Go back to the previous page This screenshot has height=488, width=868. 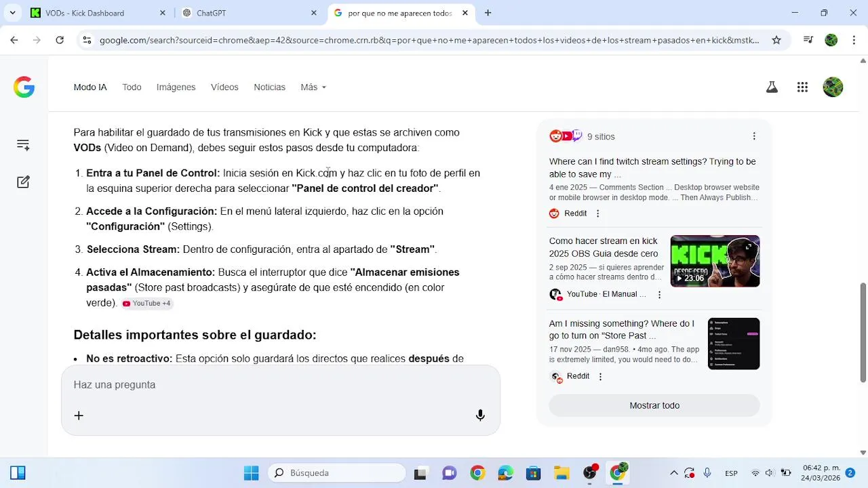click(14, 40)
